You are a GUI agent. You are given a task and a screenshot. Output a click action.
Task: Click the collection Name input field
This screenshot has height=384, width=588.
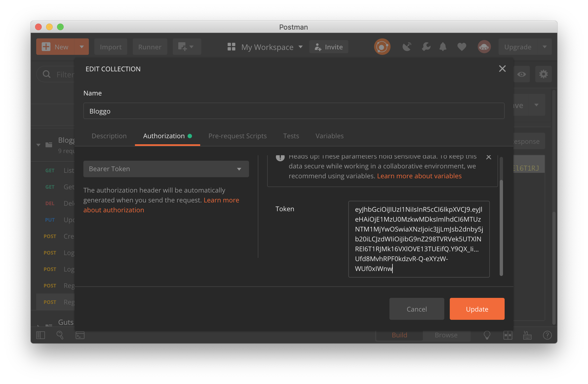pyautogui.click(x=293, y=111)
